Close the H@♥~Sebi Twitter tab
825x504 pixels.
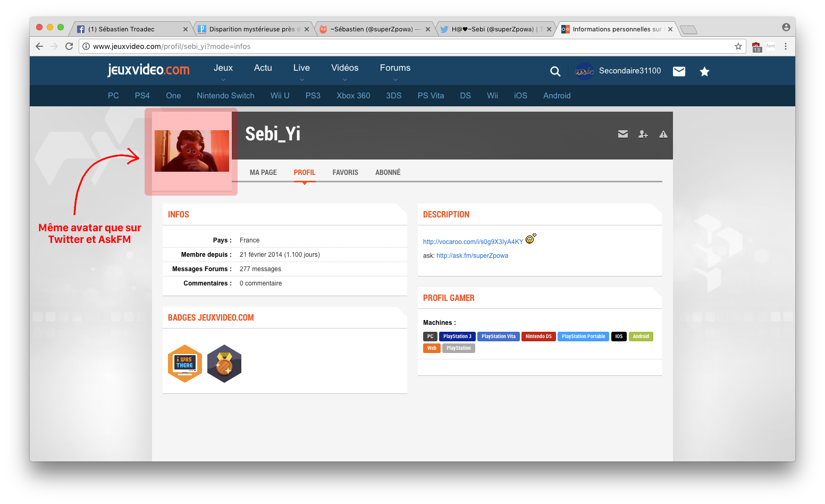549,29
